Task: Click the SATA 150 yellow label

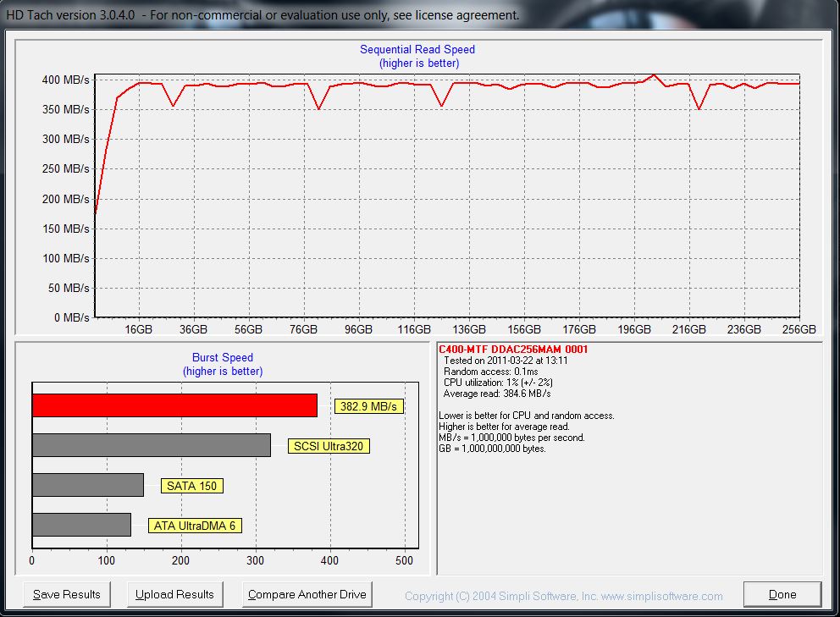Action: click(191, 486)
